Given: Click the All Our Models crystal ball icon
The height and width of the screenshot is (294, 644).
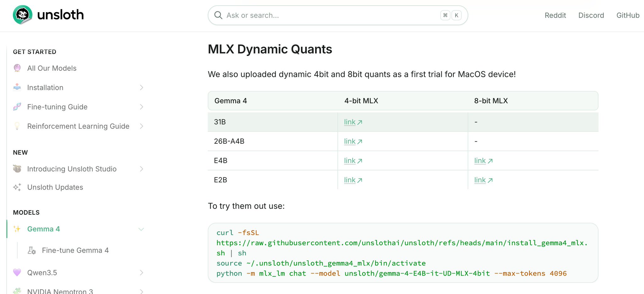Looking at the screenshot, I should pyautogui.click(x=17, y=68).
